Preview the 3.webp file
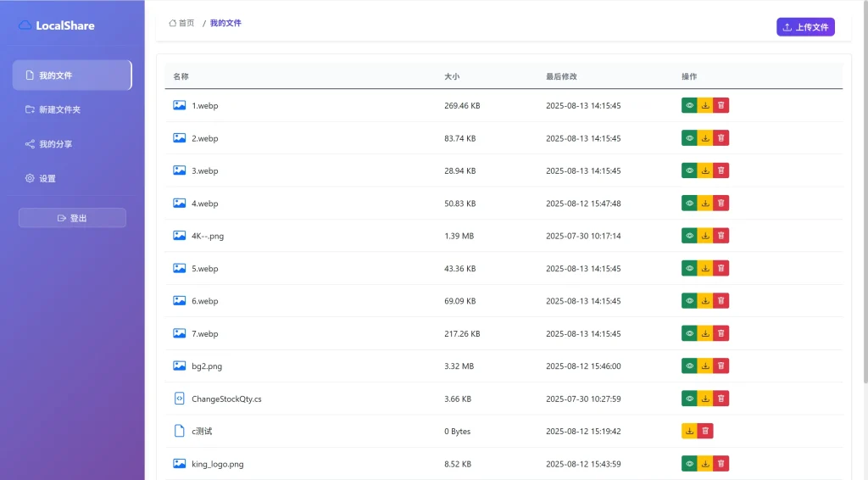 click(x=689, y=170)
